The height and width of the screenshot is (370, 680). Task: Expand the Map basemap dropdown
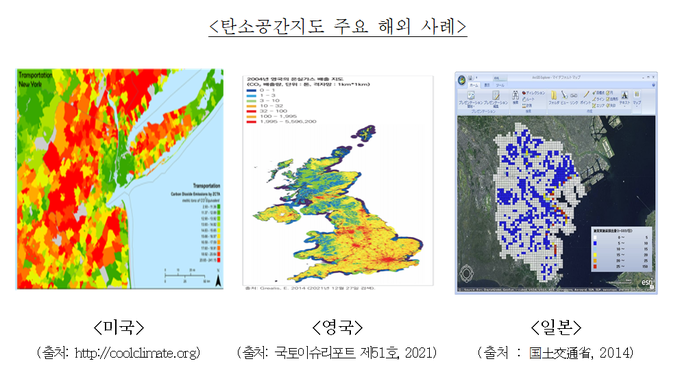pyautogui.click(x=637, y=98)
